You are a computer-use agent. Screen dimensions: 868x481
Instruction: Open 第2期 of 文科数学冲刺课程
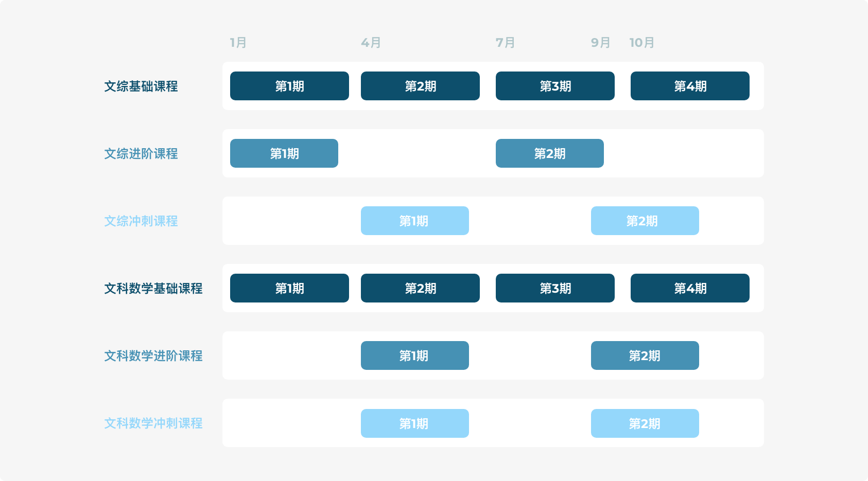[645, 423]
